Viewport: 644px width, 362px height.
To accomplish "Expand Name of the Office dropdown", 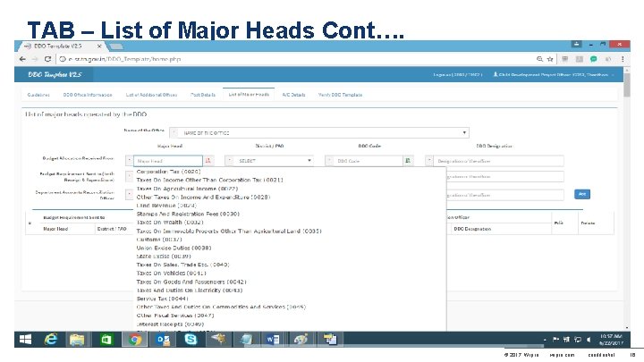I will point(319,132).
